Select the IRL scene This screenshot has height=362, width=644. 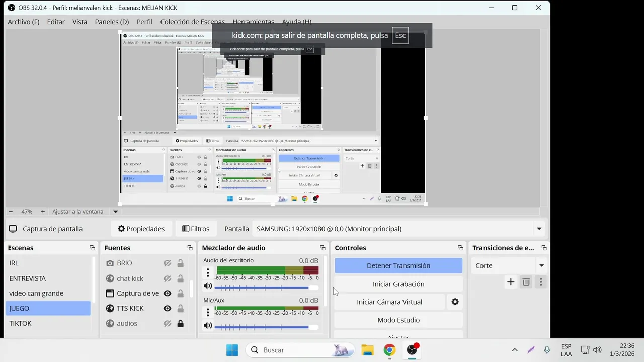[x=48, y=263]
